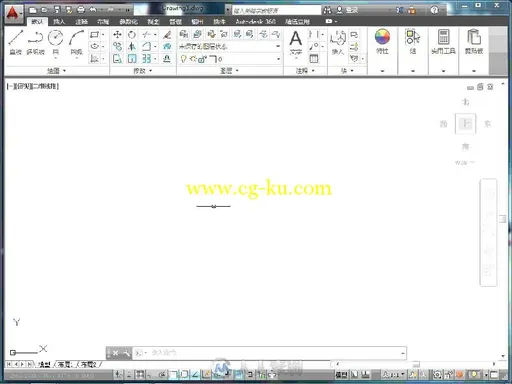
Task: Choose the Array tool in the Modify panel
Action: tap(146, 59)
